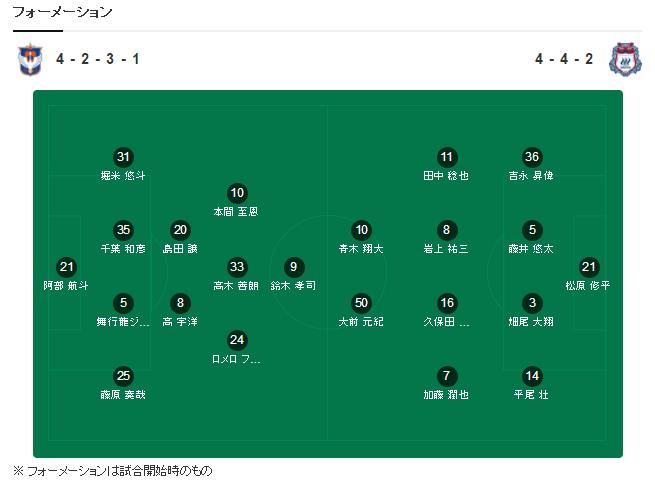Select number 31 badge for 堀米 悠斗
The width and height of the screenshot is (655, 486).
click(x=123, y=157)
